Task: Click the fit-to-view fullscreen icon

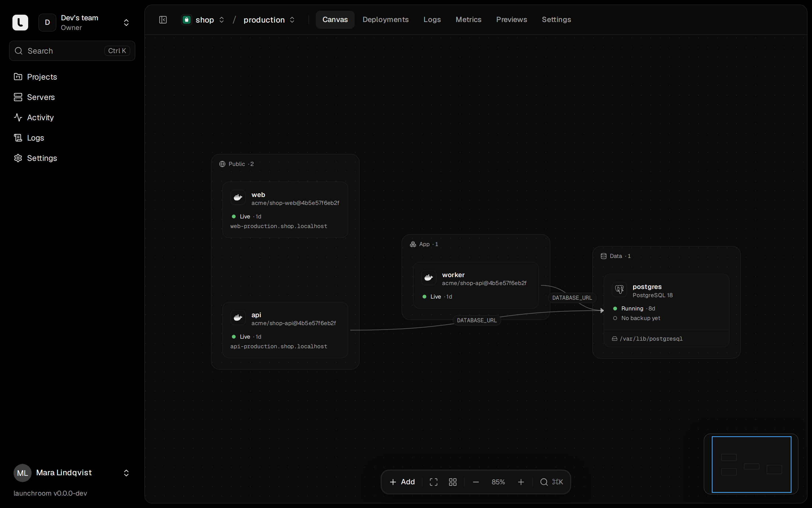Action: tap(434, 482)
